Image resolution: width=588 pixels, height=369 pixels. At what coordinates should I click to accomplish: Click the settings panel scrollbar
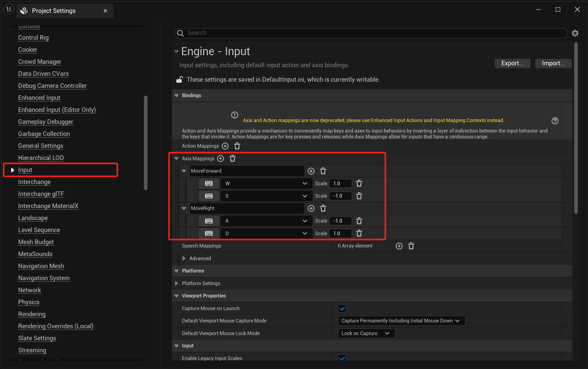576,128
